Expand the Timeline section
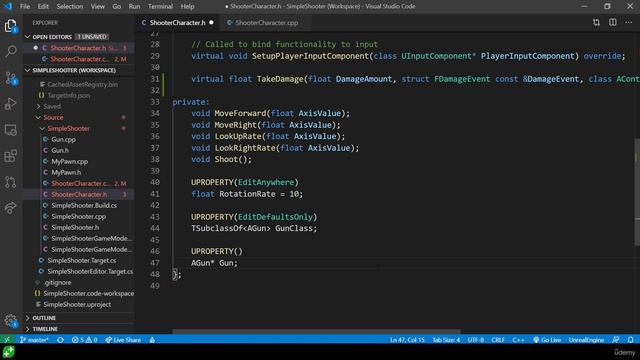The width and height of the screenshot is (640, 360). click(x=45, y=329)
